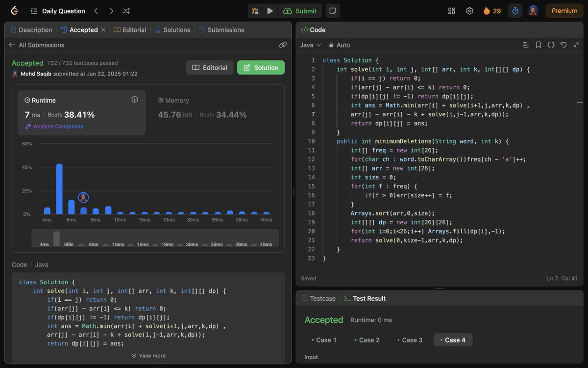The height and width of the screenshot is (368, 588).
Task: Click the Code panel header
Action: coord(313,30)
